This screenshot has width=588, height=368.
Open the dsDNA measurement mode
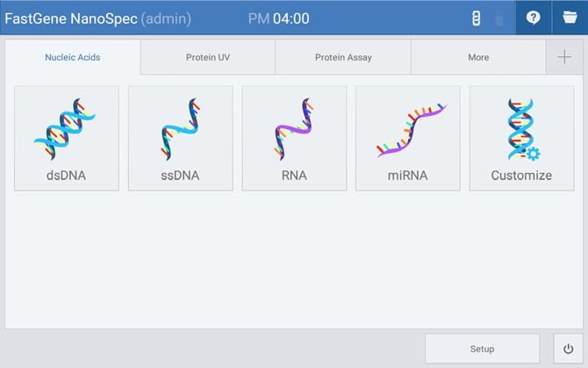pyautogui.click(x=66, y=138)
